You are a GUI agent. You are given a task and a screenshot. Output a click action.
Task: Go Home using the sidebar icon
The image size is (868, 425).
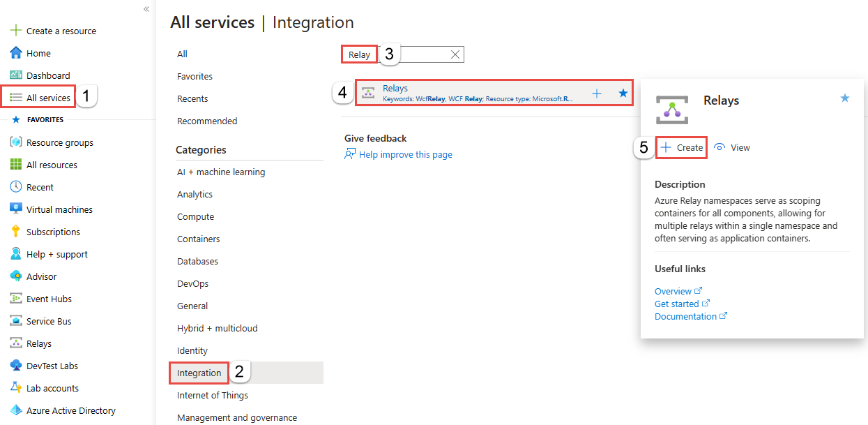click(x=37, y=52)
